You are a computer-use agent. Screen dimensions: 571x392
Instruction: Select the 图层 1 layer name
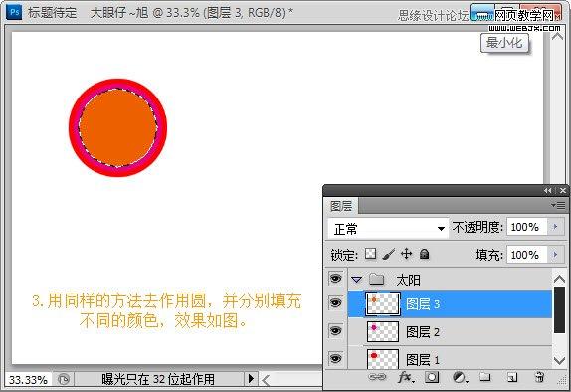(x=423, y=360)
